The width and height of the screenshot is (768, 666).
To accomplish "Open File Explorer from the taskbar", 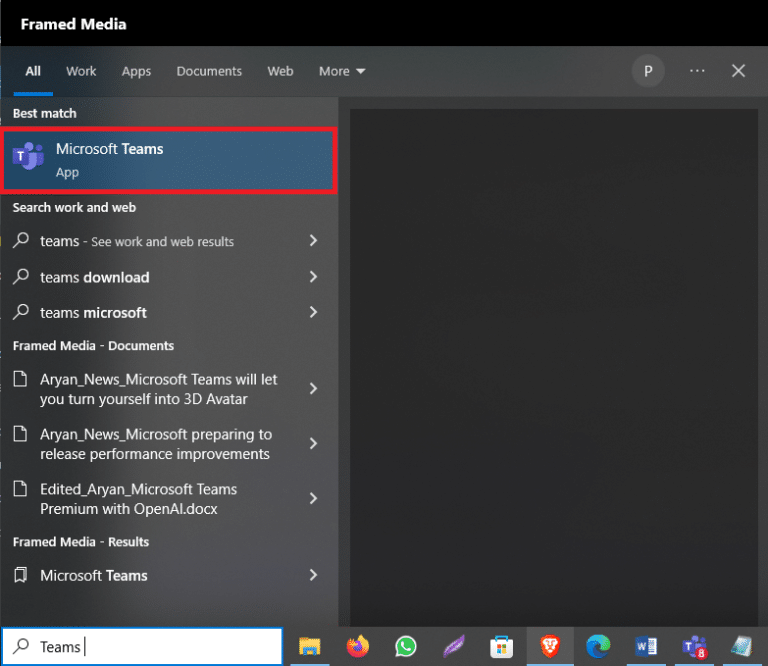I will click(310, 646).
